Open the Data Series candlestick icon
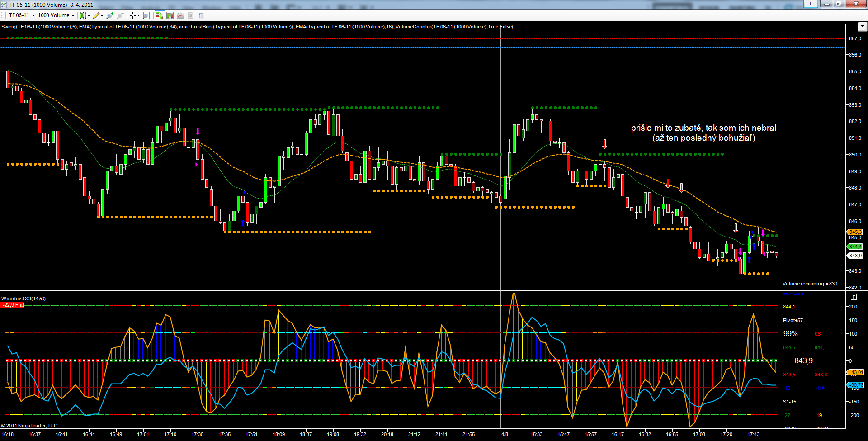 tap(170, 15)
